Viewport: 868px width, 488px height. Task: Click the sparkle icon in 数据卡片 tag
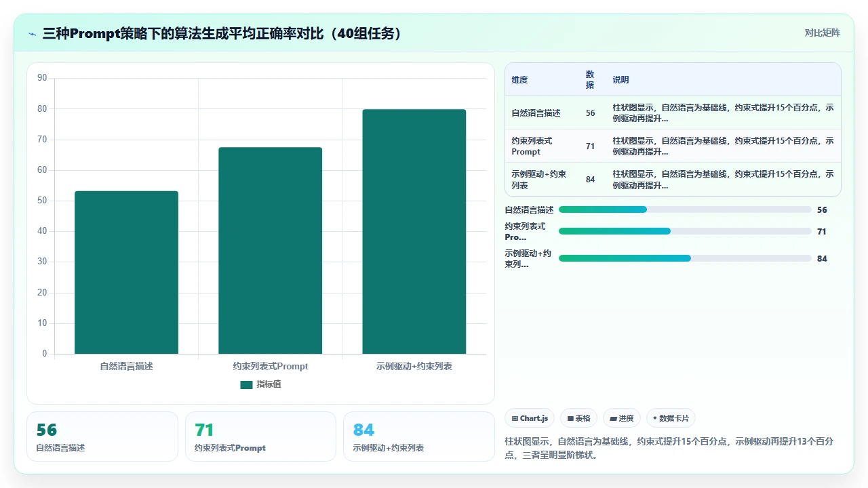[655, 418]
